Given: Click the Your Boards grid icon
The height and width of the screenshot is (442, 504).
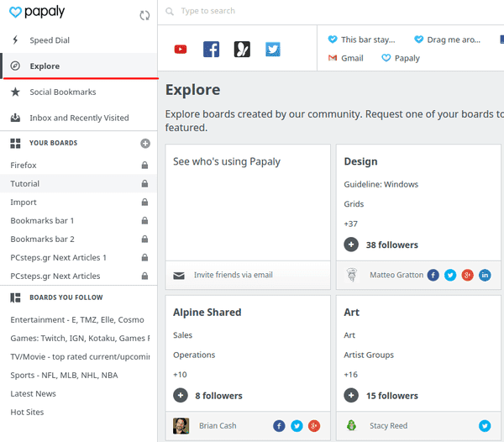Looking at the screenshot, I should click(x=15, y=144).
